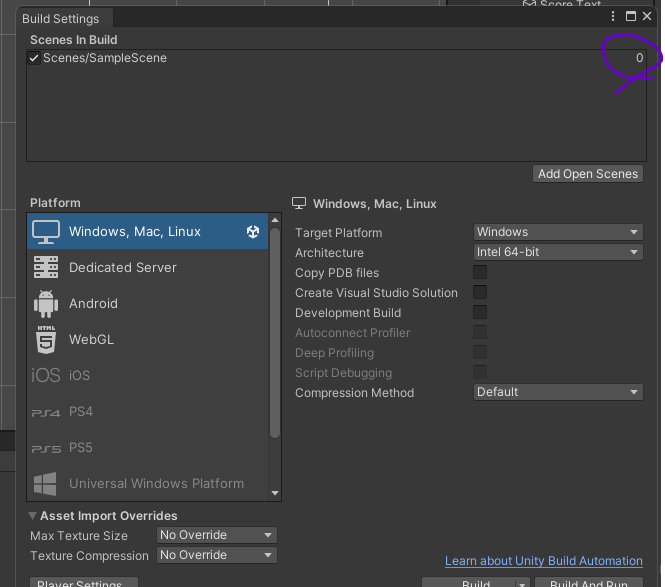Click the platform list scroll down arrow

[275, 493]
